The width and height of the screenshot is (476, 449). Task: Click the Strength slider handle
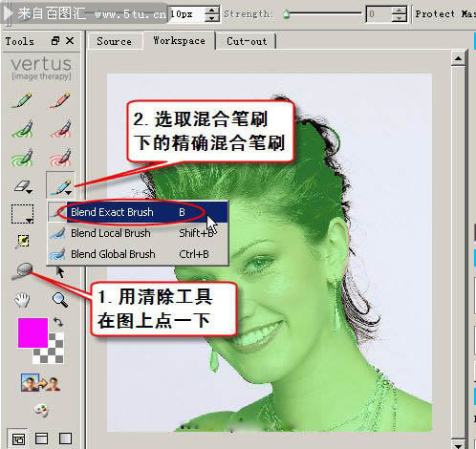[x=287, y=14]
